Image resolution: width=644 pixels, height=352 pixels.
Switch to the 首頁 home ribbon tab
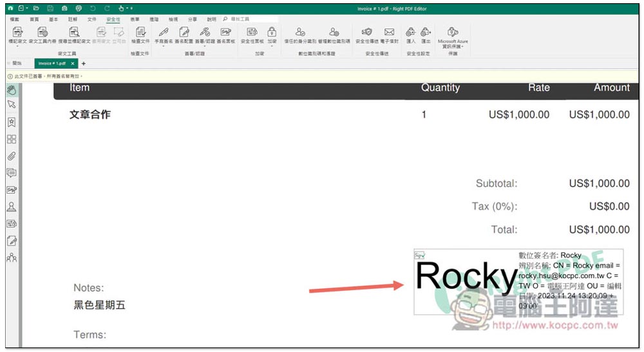pyautogui.click(x=34, y=19)
